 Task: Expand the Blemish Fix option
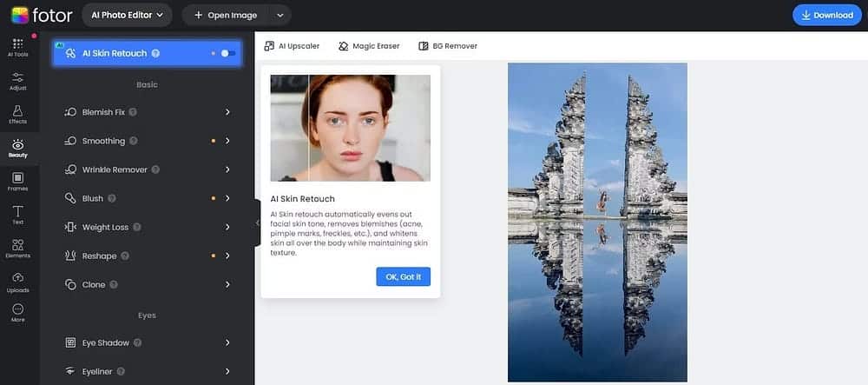click(227, 112)
